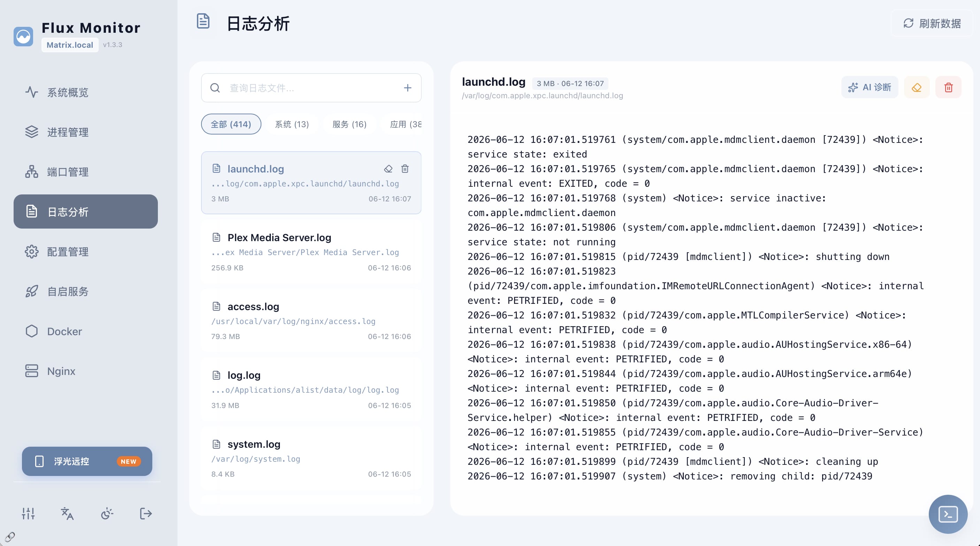
Task: Open 进程管理 process management
Action: click(x=86, y=132)
